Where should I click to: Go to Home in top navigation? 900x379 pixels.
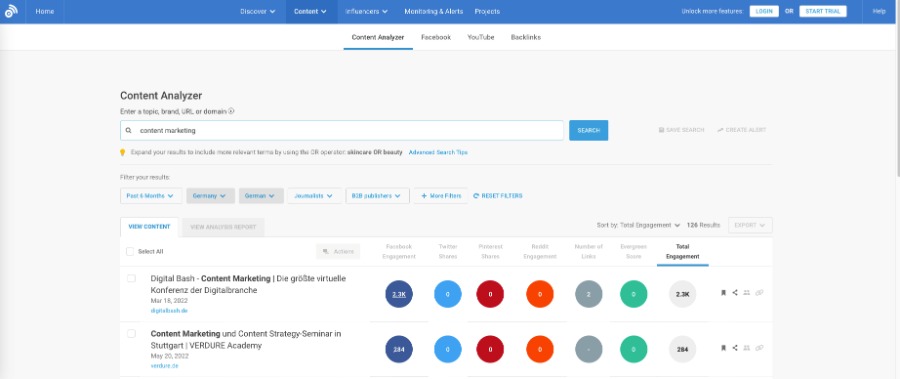coord(45,11)
